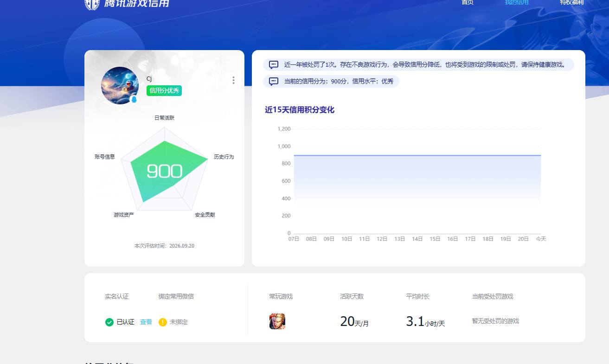
Task: Click the 07日 x-axis label
Action: click(x=294, y=239)
